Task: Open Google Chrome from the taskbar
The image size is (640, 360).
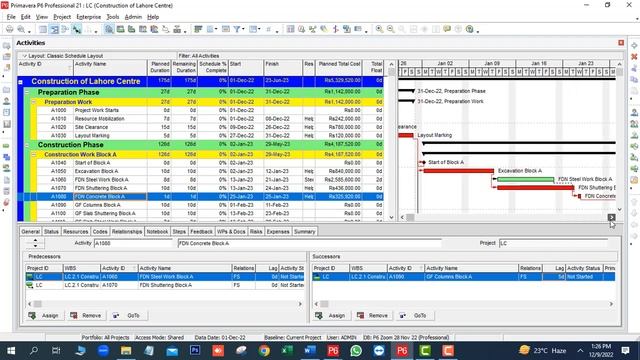Action: [x=264, y=351]
